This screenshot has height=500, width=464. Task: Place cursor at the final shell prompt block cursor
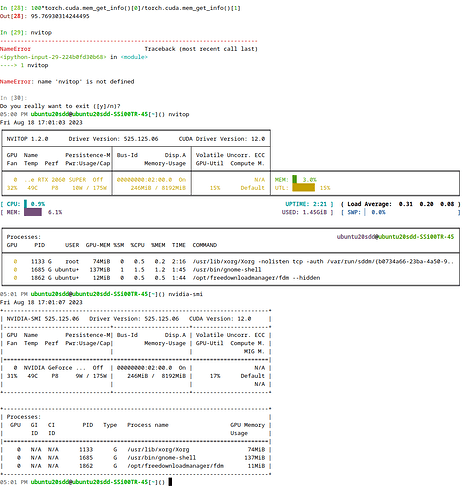[x=170, y=482]
